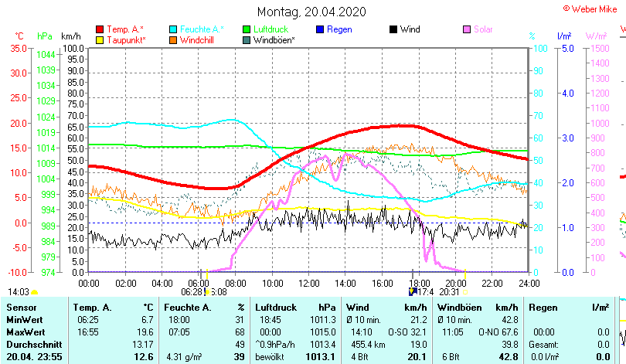Click the green Luftdruck legend square

click(x=247, y=29)
